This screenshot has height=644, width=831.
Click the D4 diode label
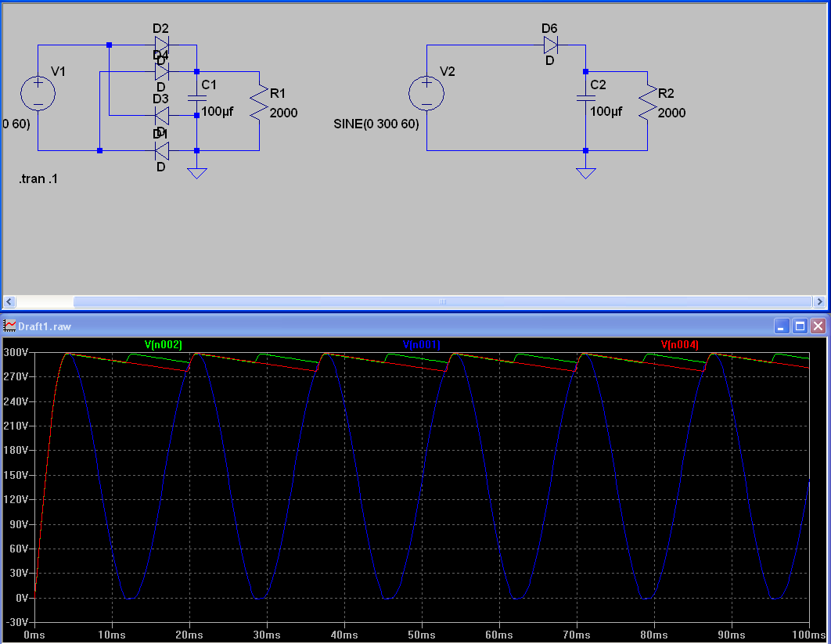pos(160,55)
